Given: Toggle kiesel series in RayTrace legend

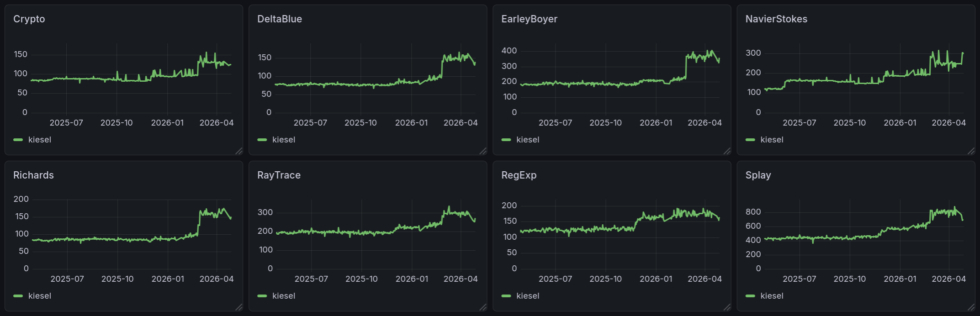Looking at the screenshot, I should (x=283, y=296).
